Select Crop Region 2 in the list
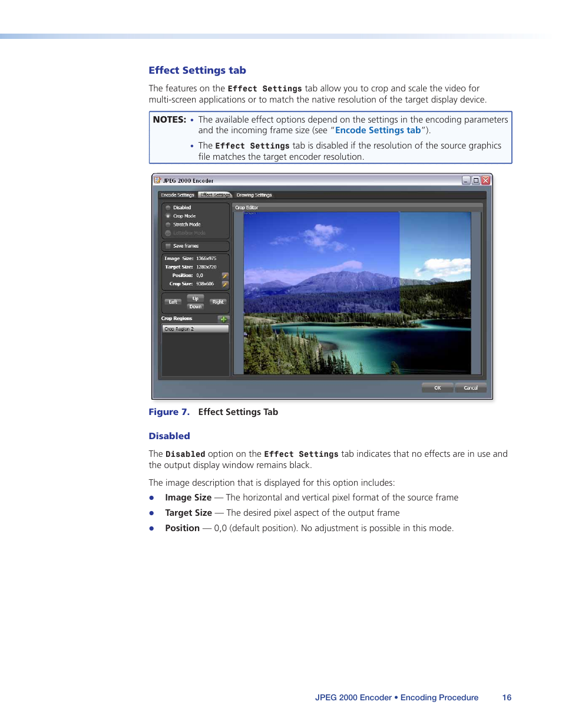The height and width of the screenshot is (728, 562). (x=196, y=329)
